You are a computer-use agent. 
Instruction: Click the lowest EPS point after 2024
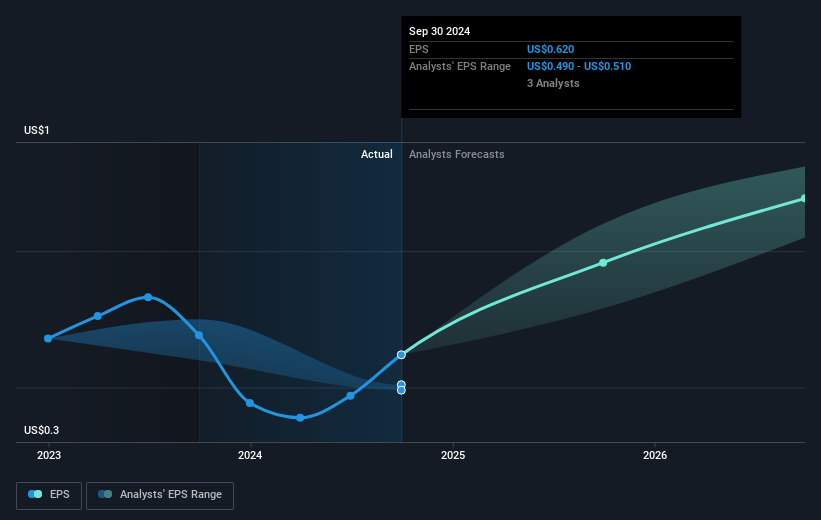(300, 418)
